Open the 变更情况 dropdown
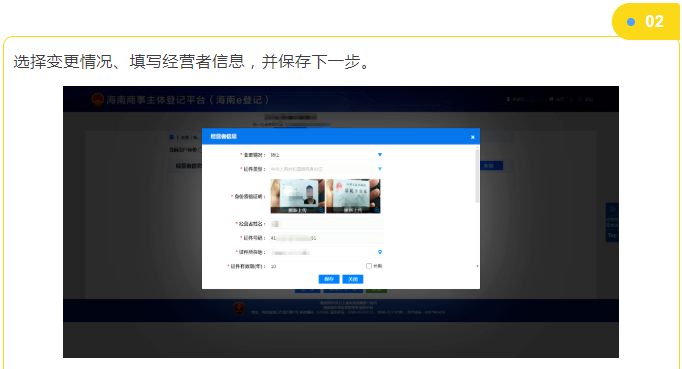Screen dimensions: 682x369 pyautogui.click(x=326, y=155)
